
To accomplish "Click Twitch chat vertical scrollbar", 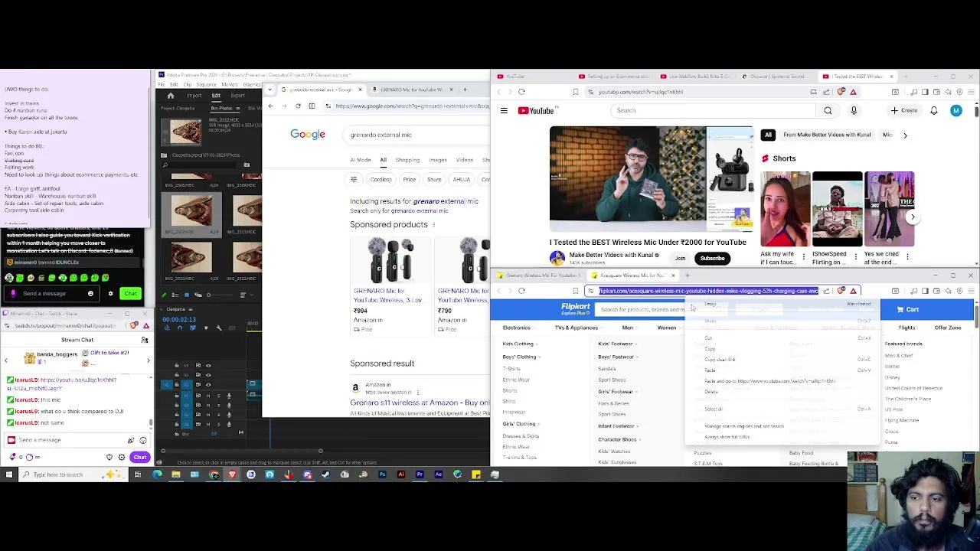I will tap(150, 422).
